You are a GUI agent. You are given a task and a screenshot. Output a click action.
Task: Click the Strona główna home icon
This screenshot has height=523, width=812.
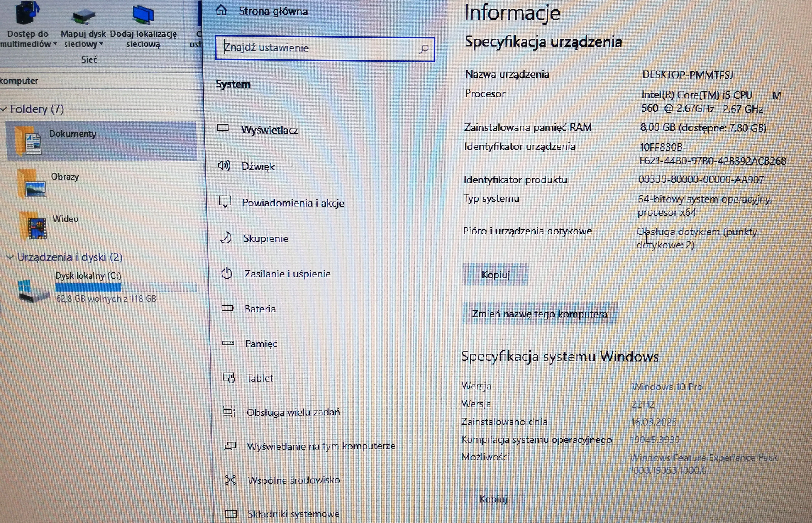point(221,11)
